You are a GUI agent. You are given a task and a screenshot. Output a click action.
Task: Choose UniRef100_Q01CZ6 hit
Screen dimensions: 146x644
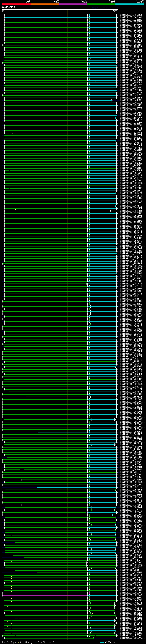tap(131, 103)
